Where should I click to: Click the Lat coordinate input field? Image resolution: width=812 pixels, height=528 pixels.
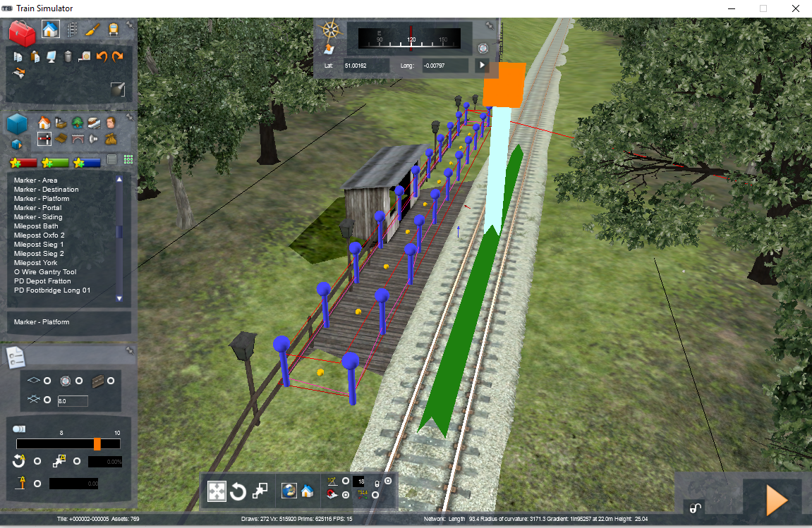(x=365, y=66)
